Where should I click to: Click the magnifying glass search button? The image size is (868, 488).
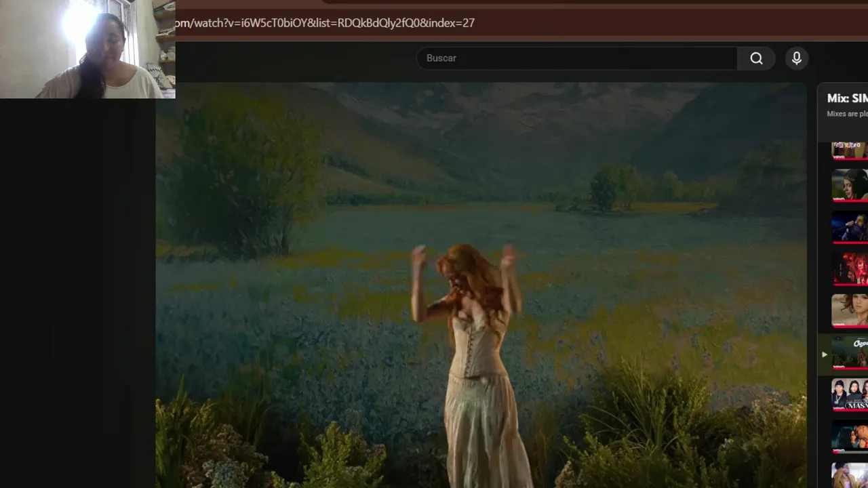756,58
